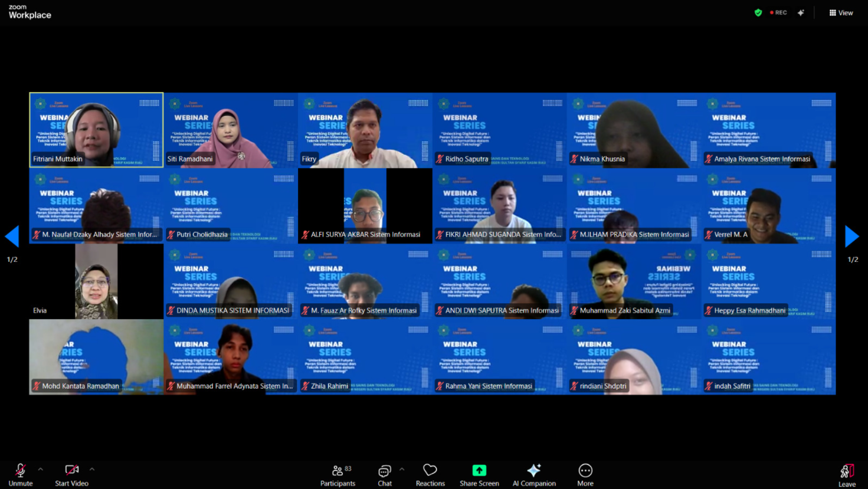The height and width of the screenshot is (489, 868).
Task: Expand audio options arrow next to Unmute
Action: (x=41, y=470)
